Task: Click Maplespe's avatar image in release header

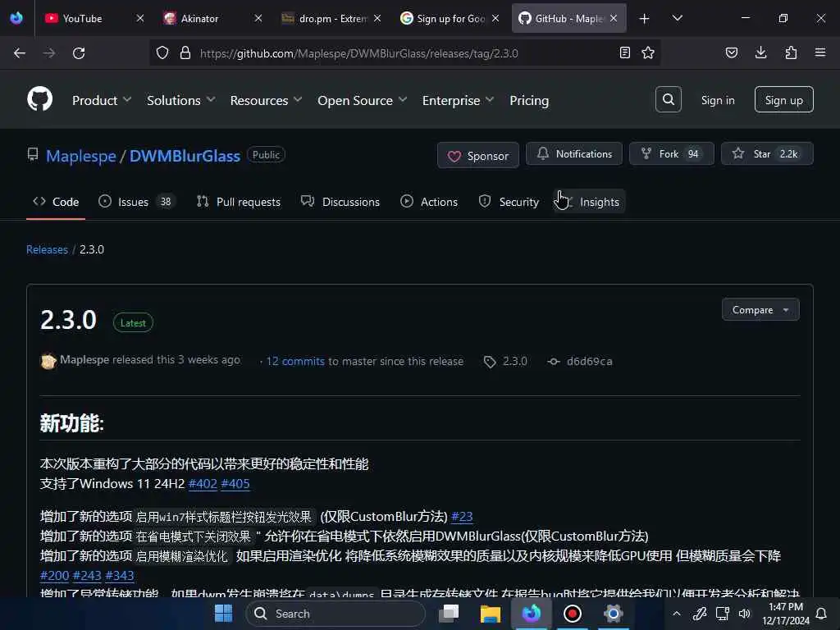Action: 48,362
